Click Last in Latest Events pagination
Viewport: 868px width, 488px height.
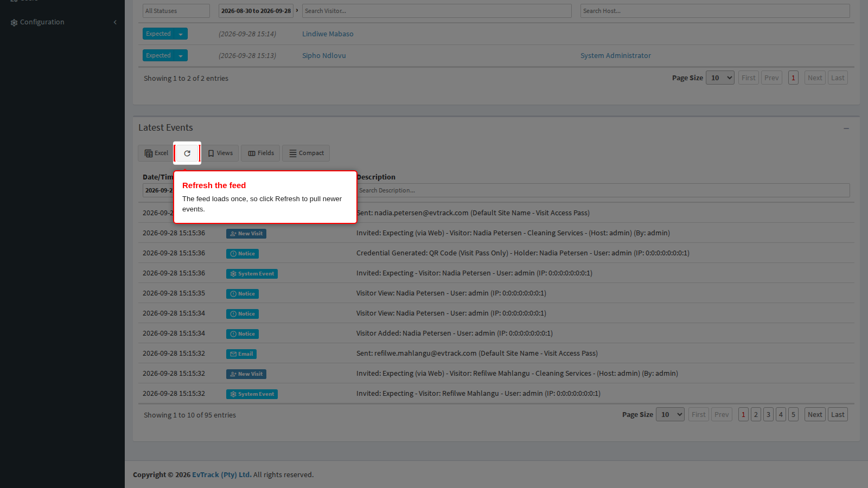tap(838, 414)
